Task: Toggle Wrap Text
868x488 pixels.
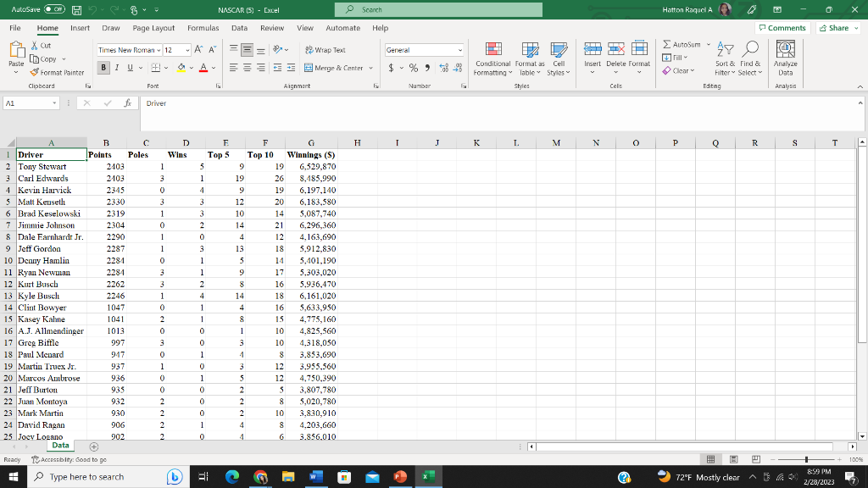Action: (x=325, y=50)
